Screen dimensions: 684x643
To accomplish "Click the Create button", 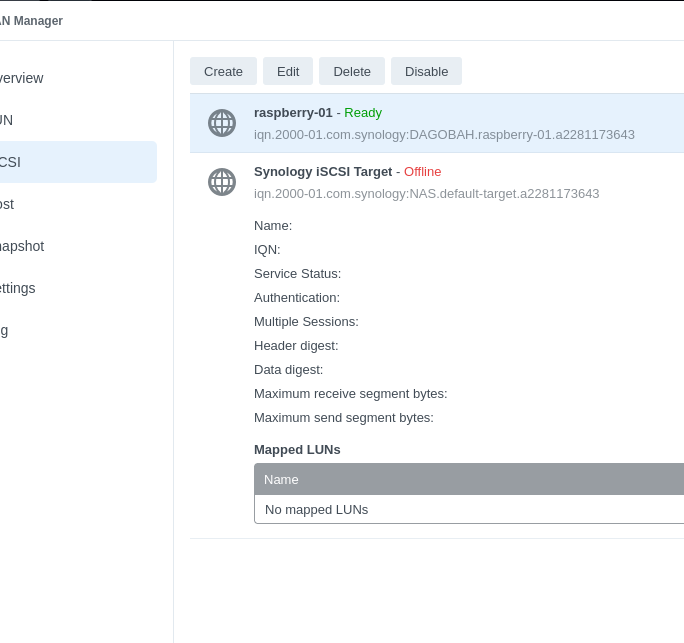I will tap(223, 71).
